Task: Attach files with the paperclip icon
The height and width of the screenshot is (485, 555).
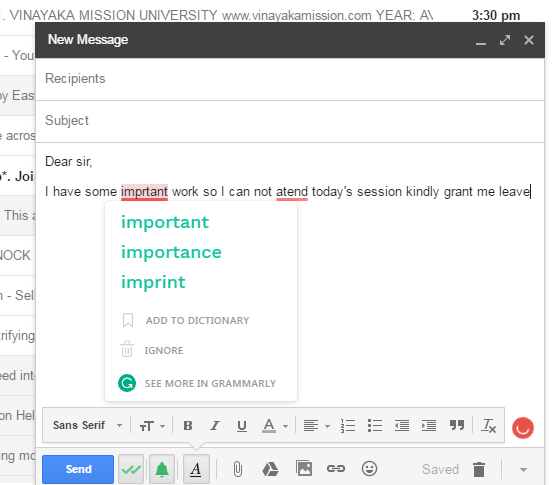Action: [238, 469]
